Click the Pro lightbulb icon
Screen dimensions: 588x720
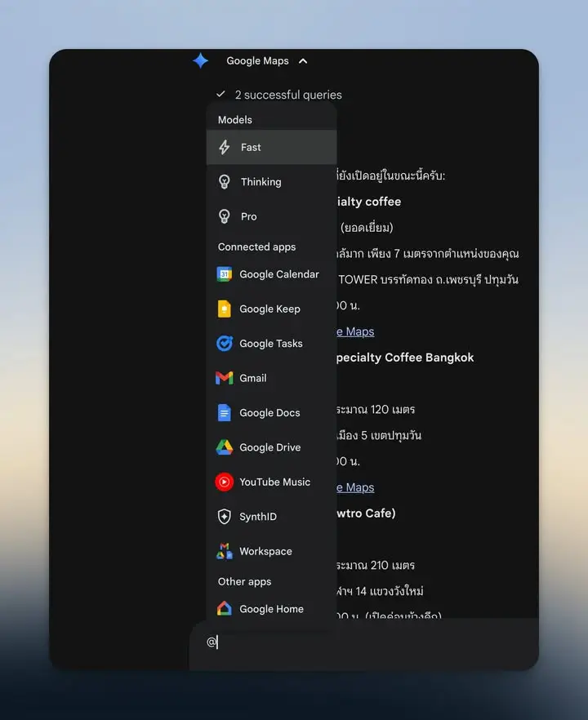click(x=224, y=216)
